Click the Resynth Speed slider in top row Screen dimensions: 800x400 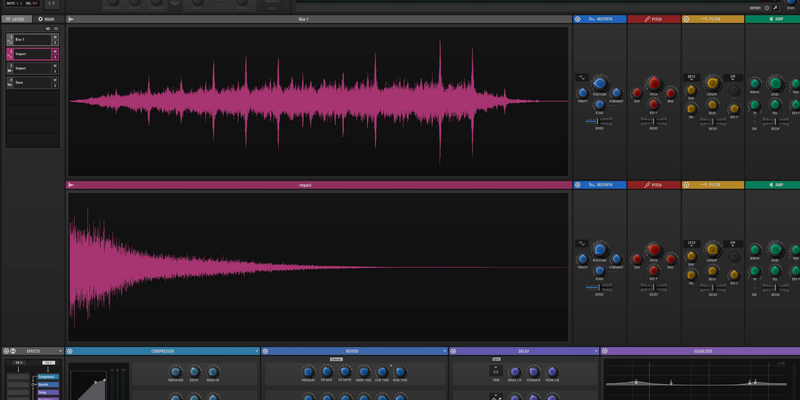click(x=599, y=121)
